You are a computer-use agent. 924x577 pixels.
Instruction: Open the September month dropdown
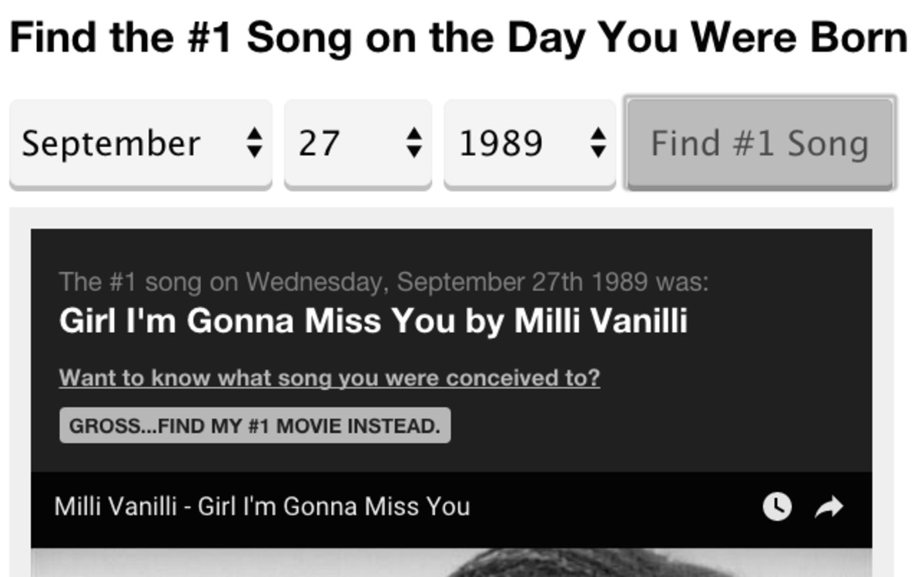[x=140, y=143]
